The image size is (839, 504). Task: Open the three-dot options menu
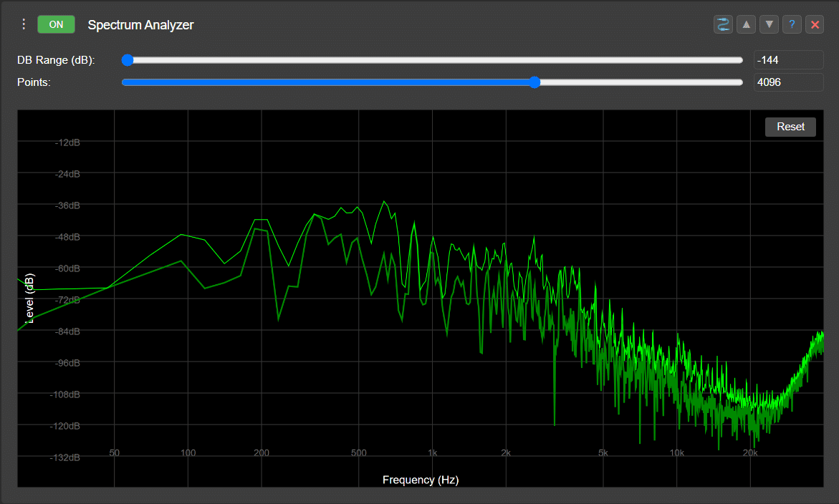click(24, 24)
